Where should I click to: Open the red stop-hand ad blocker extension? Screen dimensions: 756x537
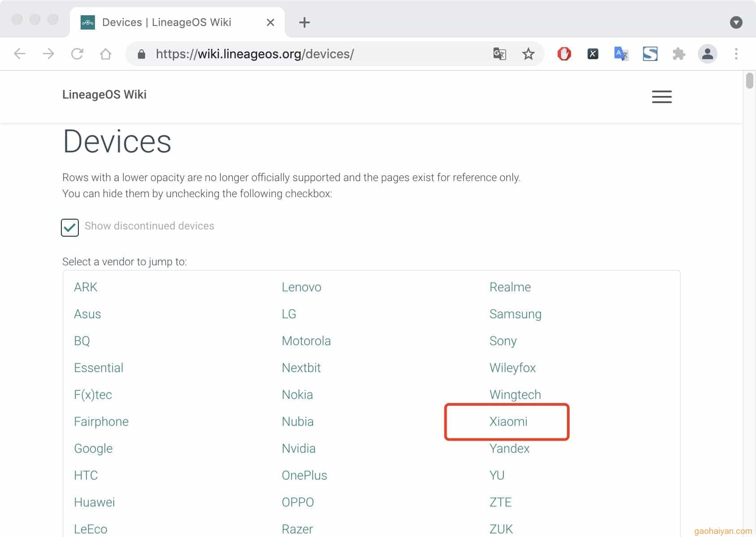click(564, 54)
